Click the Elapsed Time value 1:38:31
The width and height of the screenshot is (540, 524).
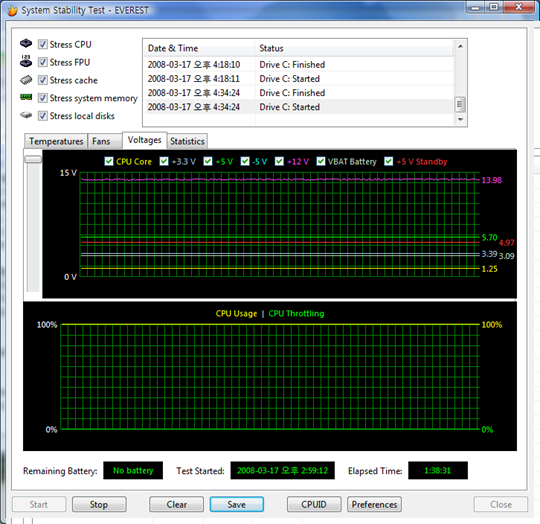click(438, 470)
